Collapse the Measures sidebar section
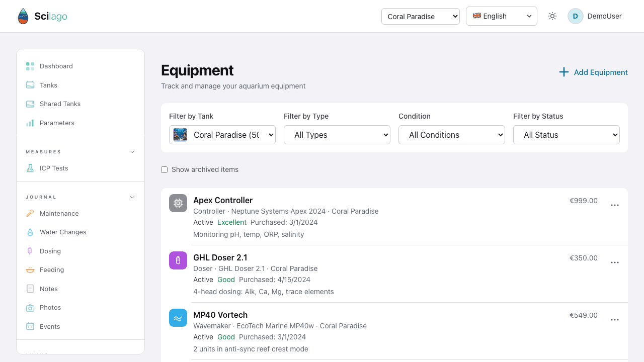The image size is (644, 362). tap(132, 152)
